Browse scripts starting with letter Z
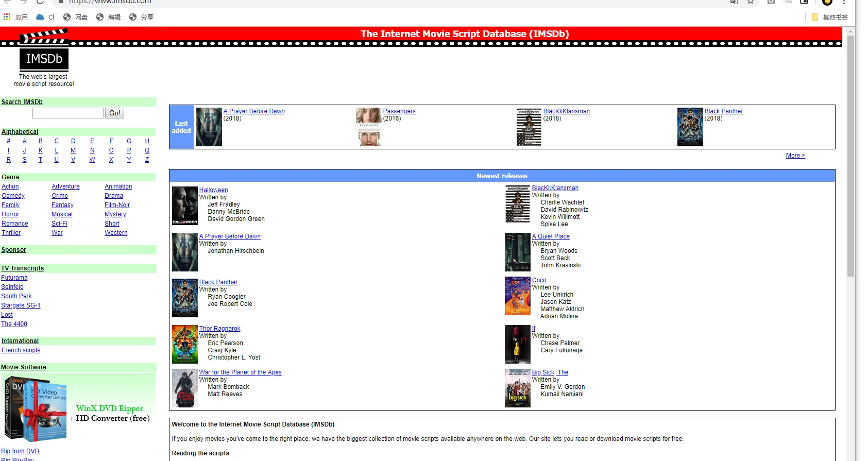The image size is (868, 461). pyautogui.click(x=147, y=160)
